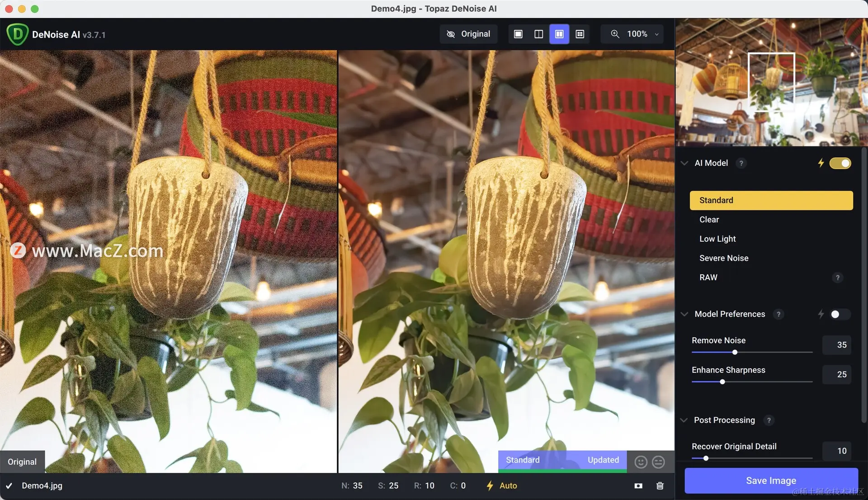Disable the AI Model auto toggle

pyautogui.click(x=840, y=163)
